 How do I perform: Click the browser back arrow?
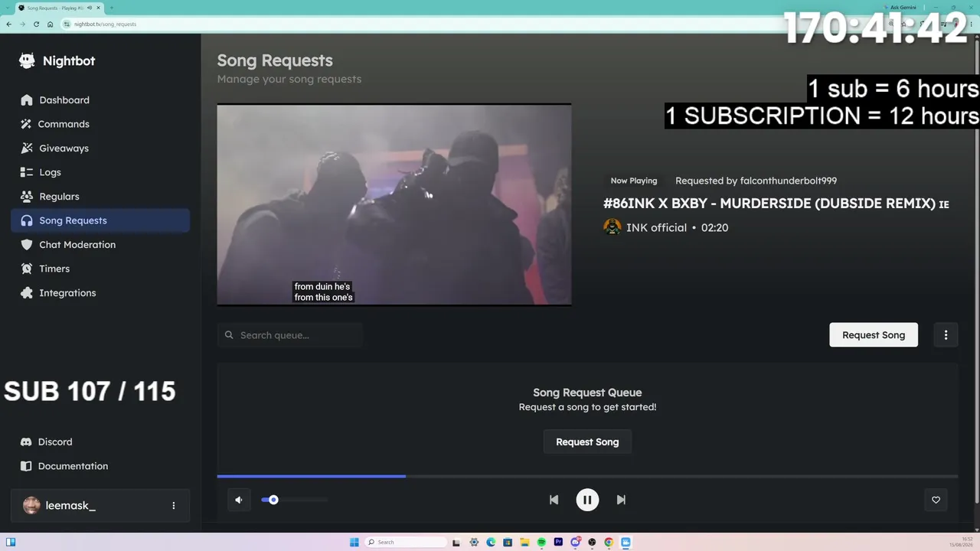tap(8, 24)
